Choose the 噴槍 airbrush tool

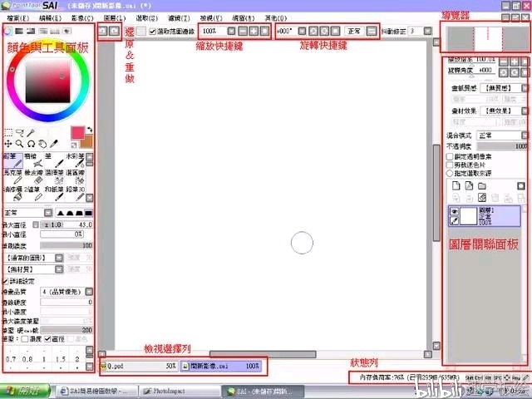(33, 160)
